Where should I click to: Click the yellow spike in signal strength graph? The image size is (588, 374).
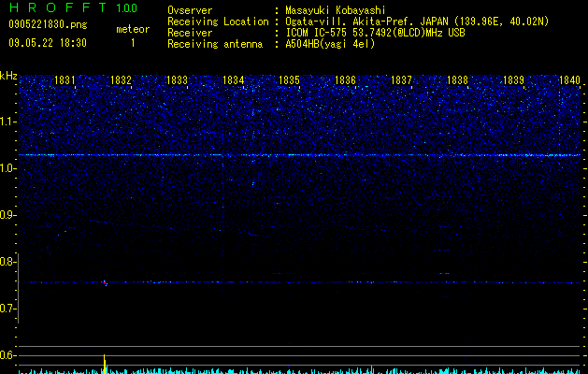point(105,364)
